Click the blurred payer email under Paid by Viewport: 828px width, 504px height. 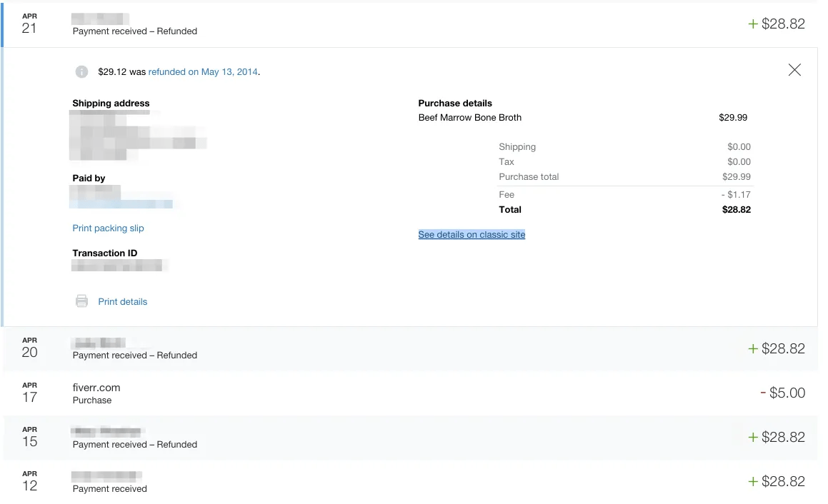click(121, 204)
